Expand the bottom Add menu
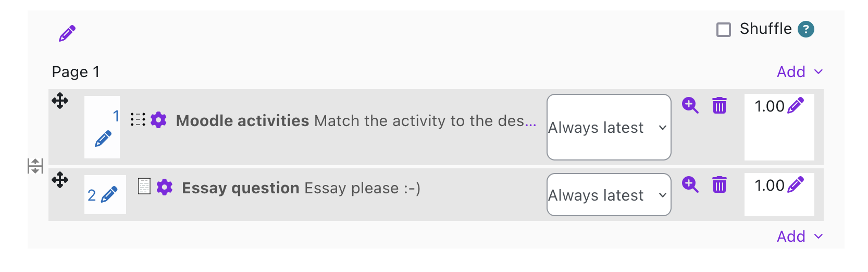This screenshot has width=868, height=272. pos(800,237)
